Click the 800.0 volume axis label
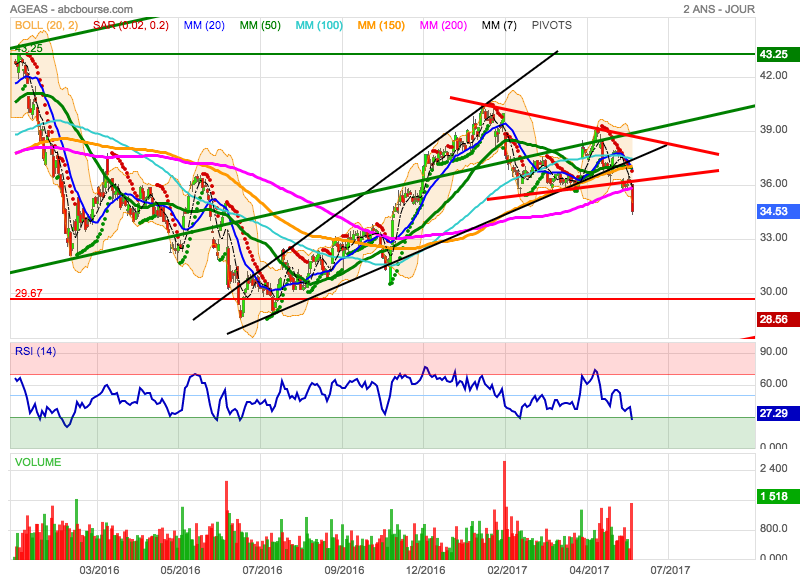Viewport: 800px width, 580px height. click(773, 528)
